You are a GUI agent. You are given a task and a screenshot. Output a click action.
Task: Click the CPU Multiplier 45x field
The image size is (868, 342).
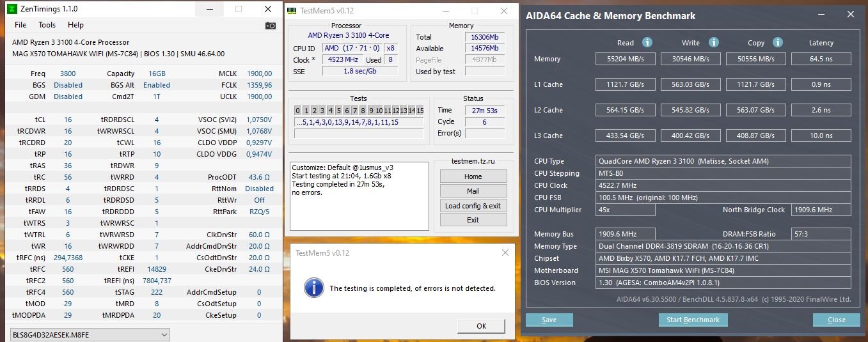pyautogui.click(x=626, y=210)
